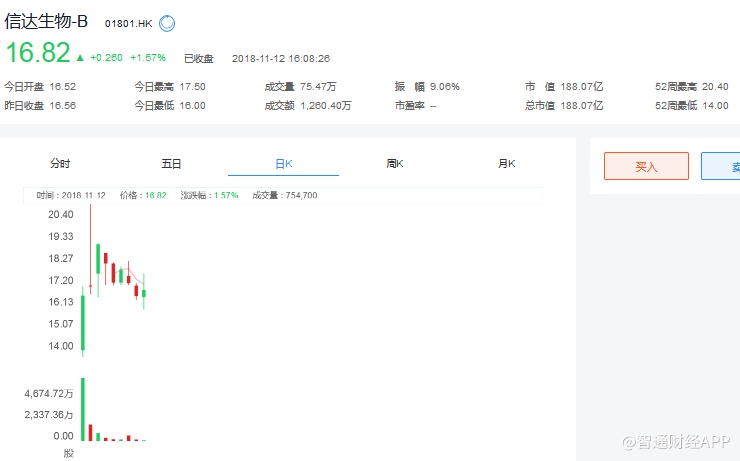Click the current price 16.82
The width and height of the screenshot is (740, 461).
(x=38, y=52)
